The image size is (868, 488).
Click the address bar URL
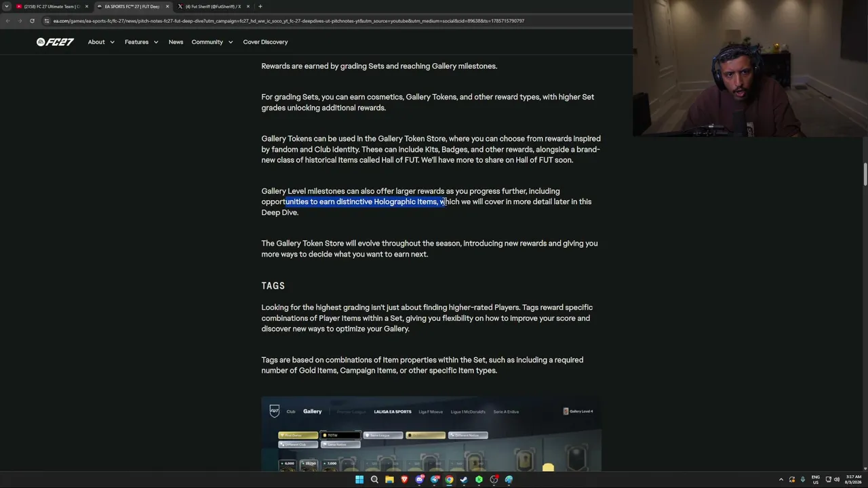[x=289, y=21]
